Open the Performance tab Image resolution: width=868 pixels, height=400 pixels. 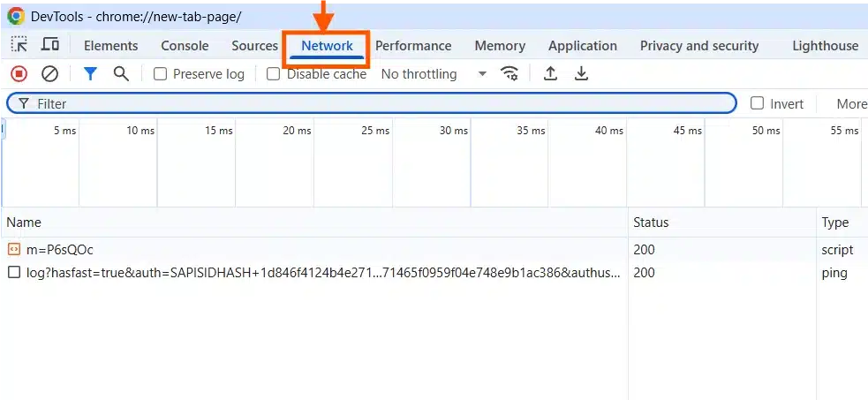click(413, 46)
